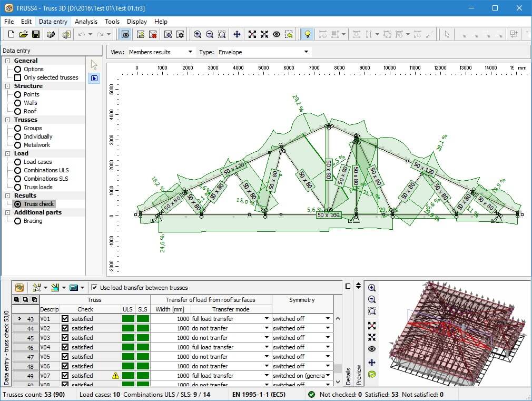Image resolution: width=532 pixels, height=401 pixels.
Task: Click the zoom in magnifier in main toolbar
Action: tap(198, 34)
